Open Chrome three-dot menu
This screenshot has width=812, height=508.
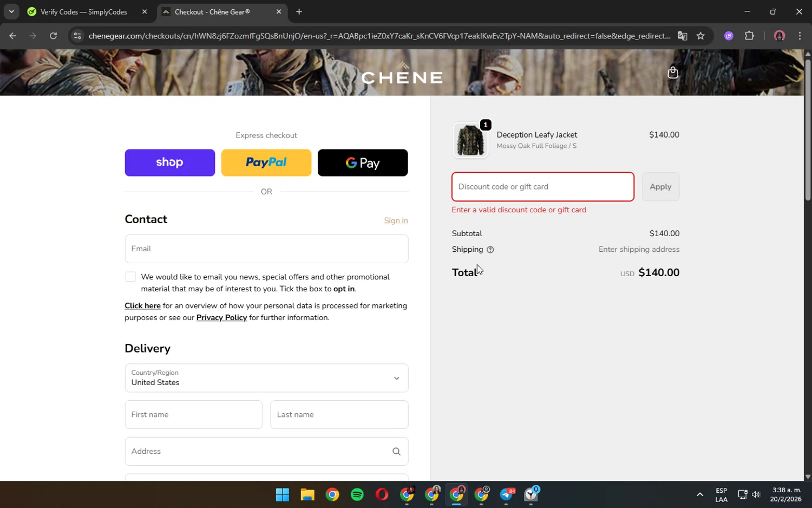[x=800, y=36]
